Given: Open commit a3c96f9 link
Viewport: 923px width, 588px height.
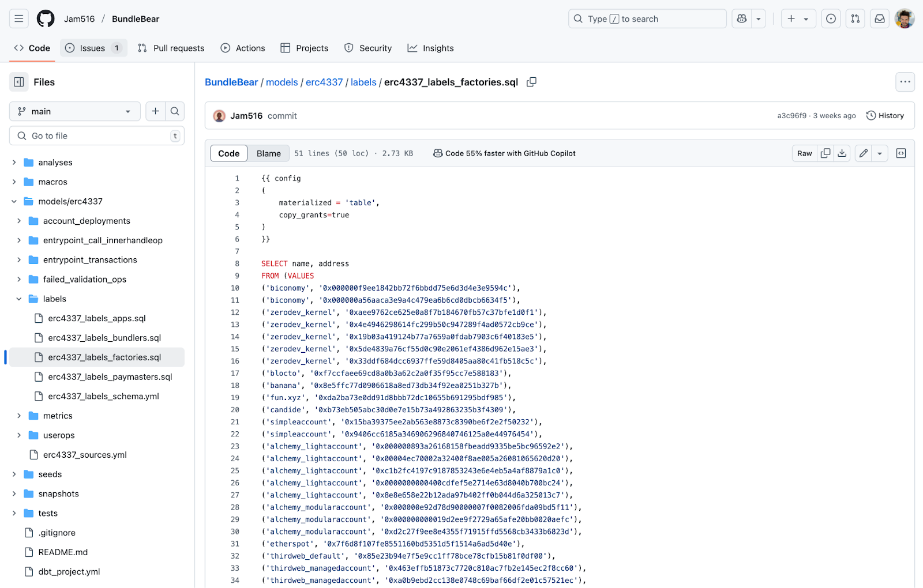Looking at the screenshot, I should click(792, 116).
